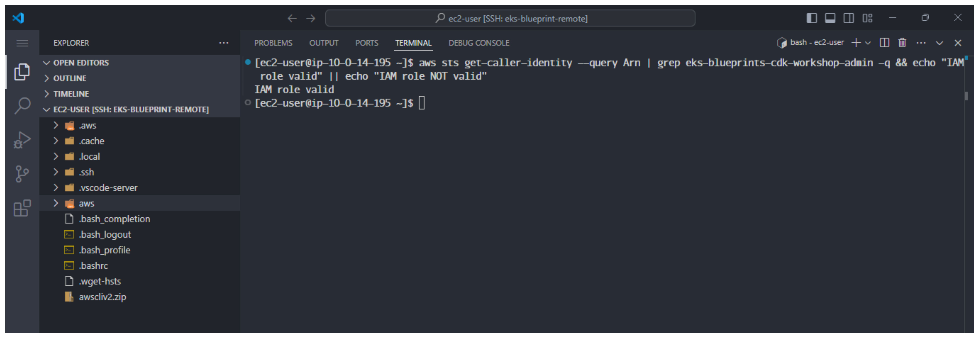
Task: Expand the .local folder
Action: coord(56,157)
